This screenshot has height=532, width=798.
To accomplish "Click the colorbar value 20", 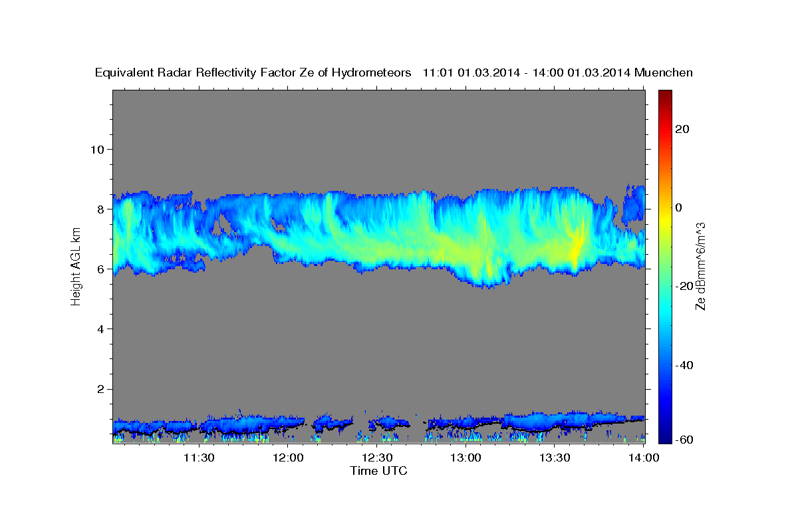I will [x=682, y=129].
